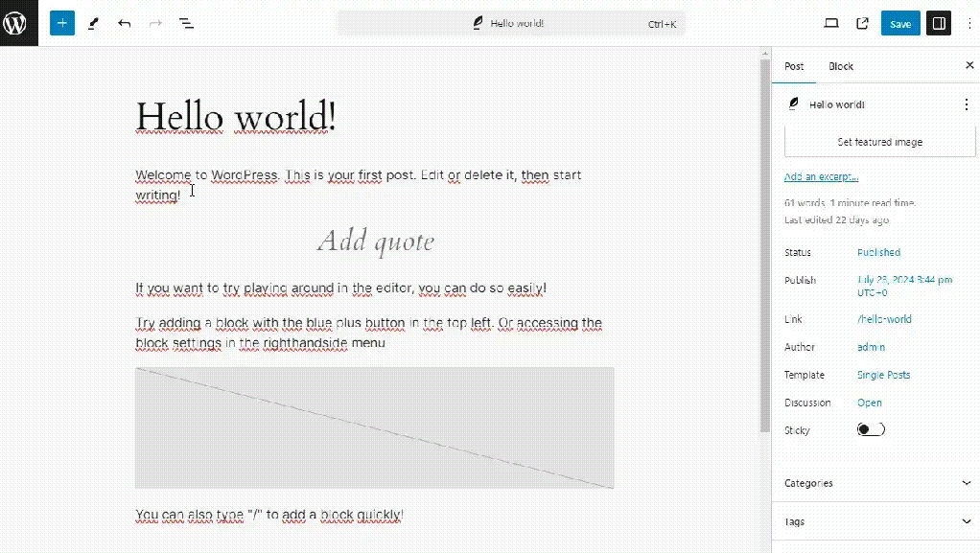Undo the last change
The width and height of the screenshot is (980, 553).
(125, 23)
